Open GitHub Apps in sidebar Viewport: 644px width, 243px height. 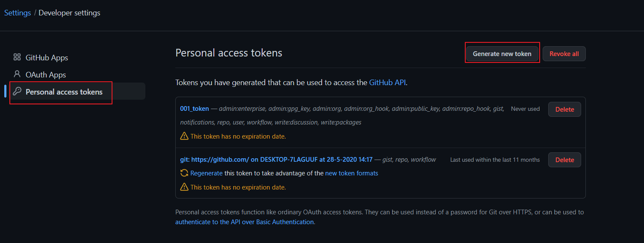(47, 57)
